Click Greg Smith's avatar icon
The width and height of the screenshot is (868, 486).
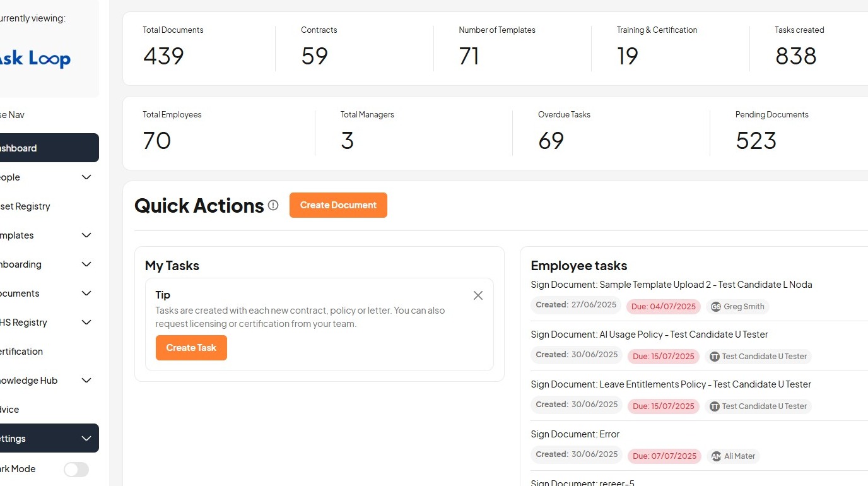[x=716, y=307]
